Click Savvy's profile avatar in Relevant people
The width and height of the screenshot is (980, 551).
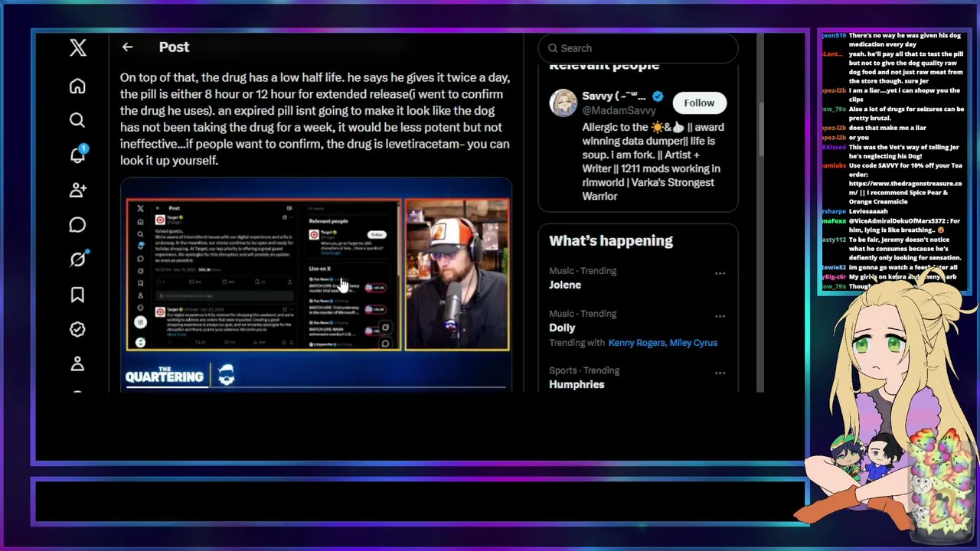click(x=563, y=103)
